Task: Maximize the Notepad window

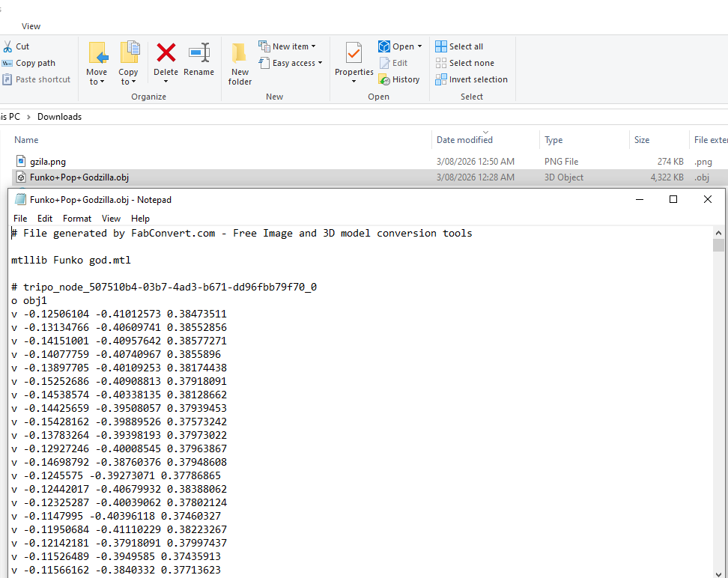Action: [x=673, y=199]
